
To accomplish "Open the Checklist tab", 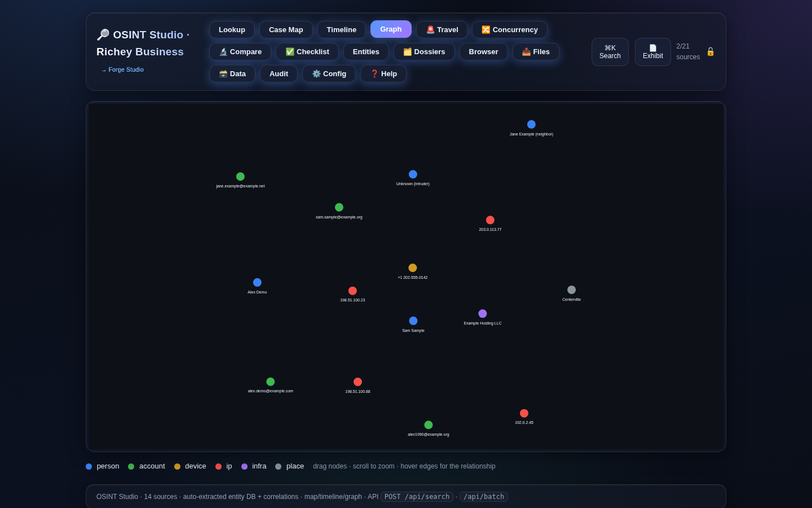I will 307,52.
